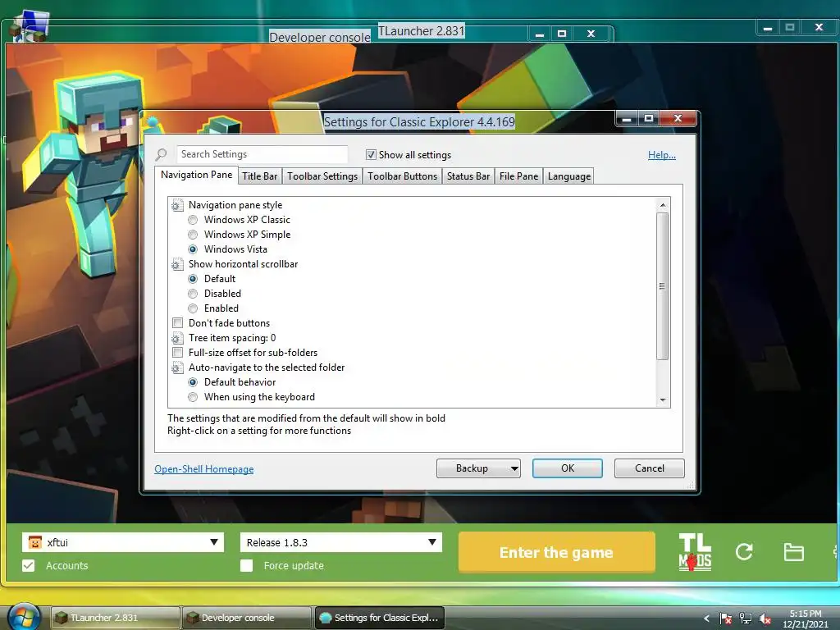Click the shell icon in the settings title bar
The image size is (840, 630).
[152, 122]
